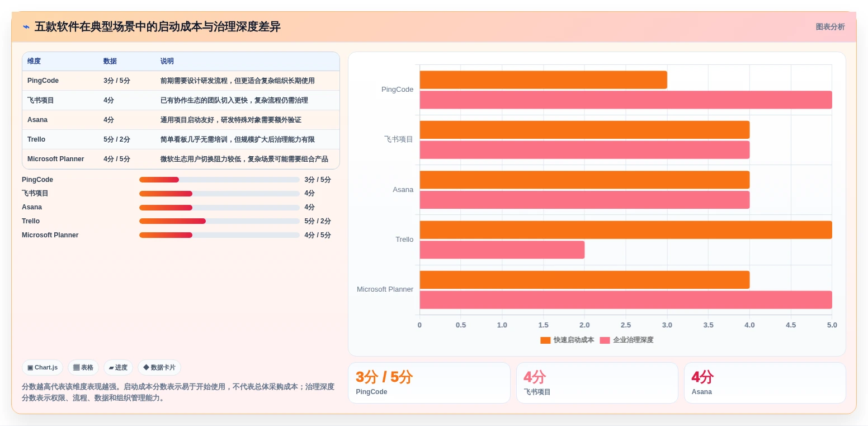Click the Trello y-axis label in chart
The height and width of the screenshot is (426, 868).
(404, 240)
